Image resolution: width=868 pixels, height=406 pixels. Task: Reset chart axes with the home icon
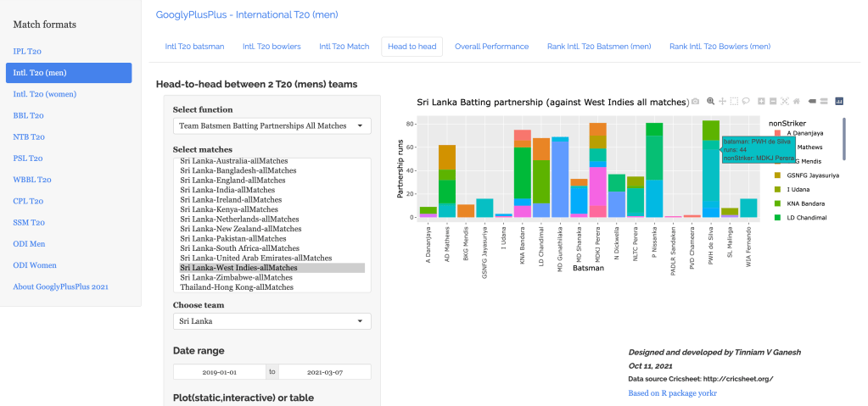(x=798, y=101)
